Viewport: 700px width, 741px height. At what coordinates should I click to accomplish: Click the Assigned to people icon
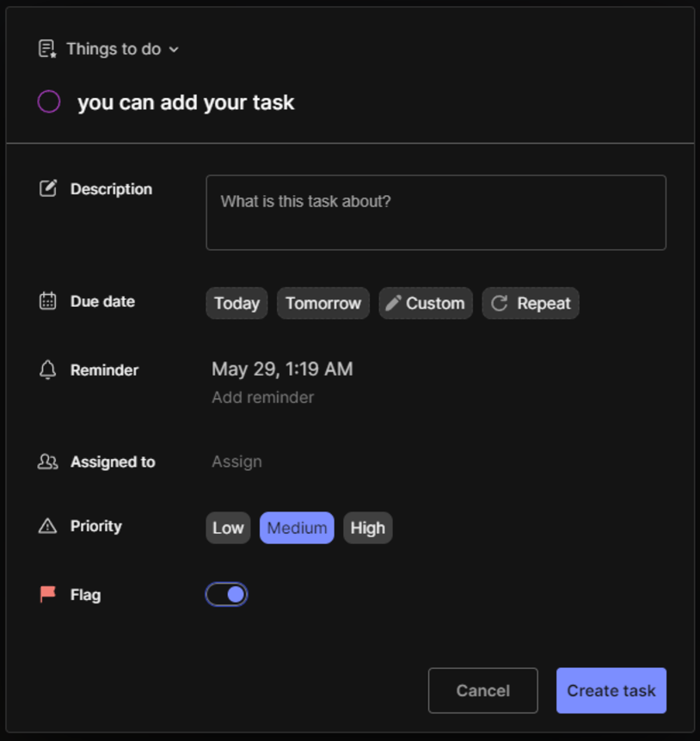point(48,462)
